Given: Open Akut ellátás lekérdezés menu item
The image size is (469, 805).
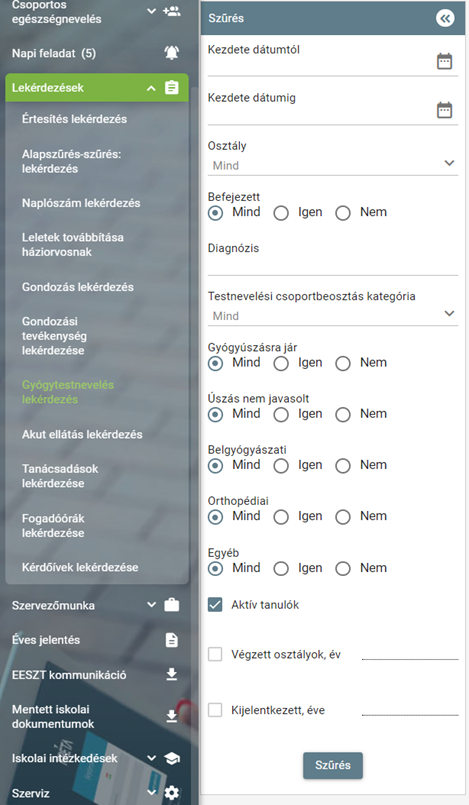Looking at the screenshot, I should click(x=82, y=434).
